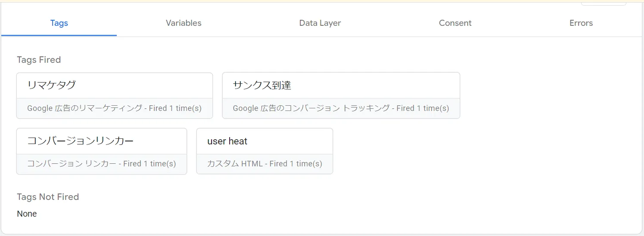644x236 pixels.
Task: Open the コンバージョンリンカー tag card
Action: pyautogui.click(x=102, y=151)
